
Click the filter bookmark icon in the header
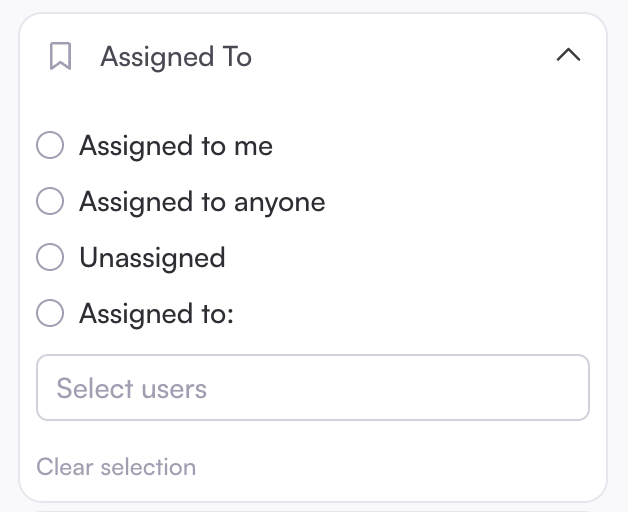[x=61, y=57]
